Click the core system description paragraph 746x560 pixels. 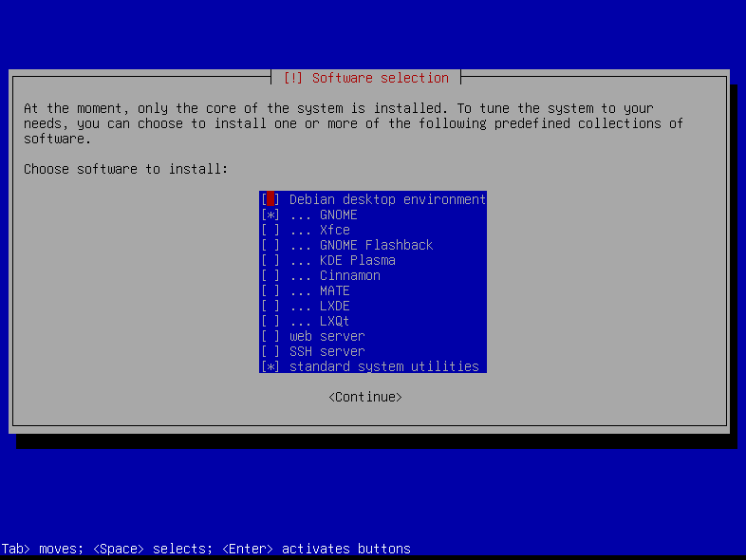[x=353, y=123]
